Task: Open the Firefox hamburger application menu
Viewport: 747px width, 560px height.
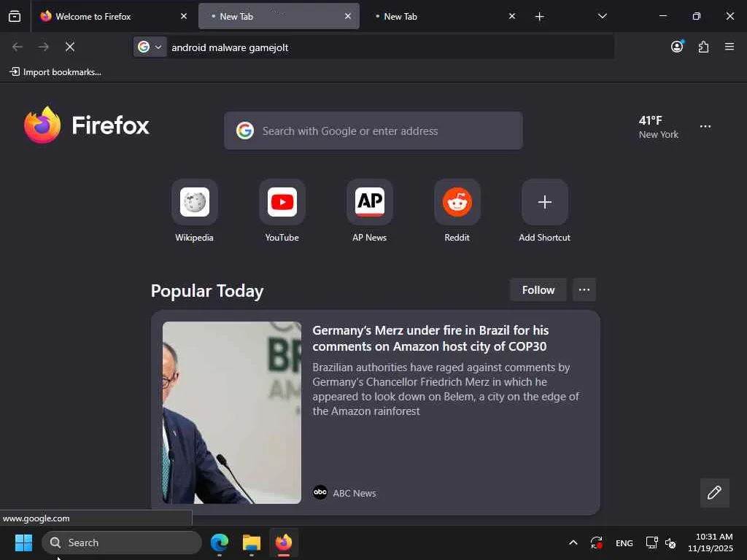Action: pos(729,47)
